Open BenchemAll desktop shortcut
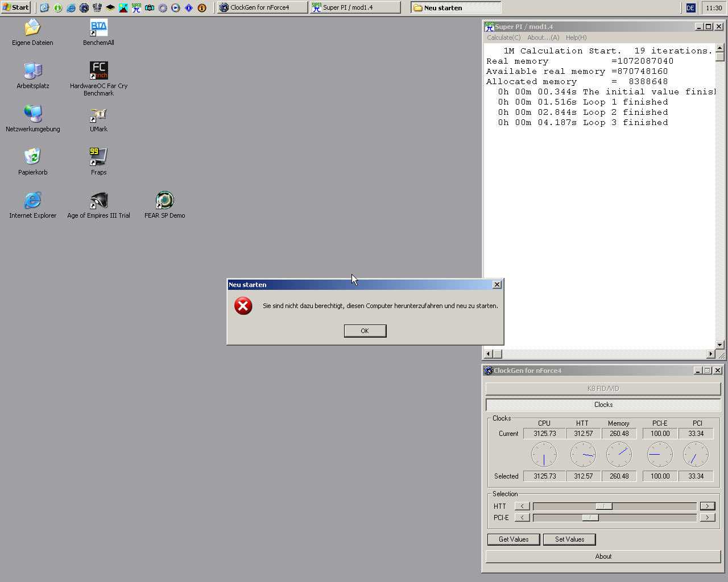The image size is (728, 582). coord(98,32)
